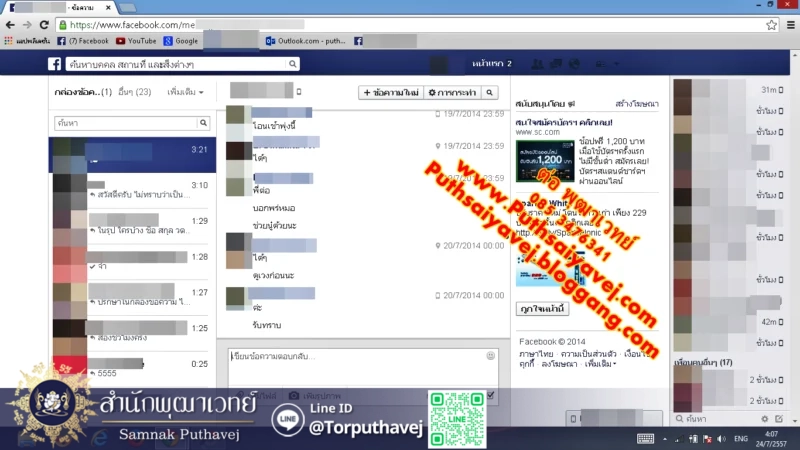
Task: Switch to the อื่นๆ (23) messages tab
Action: click(134, 92)
